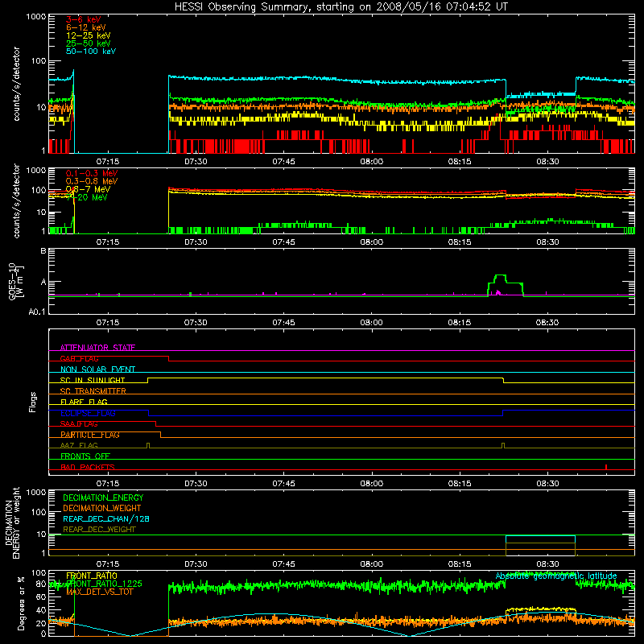Select the SC_TRANSMITTER flag label
Screen dimensions: 644x644
93,391
